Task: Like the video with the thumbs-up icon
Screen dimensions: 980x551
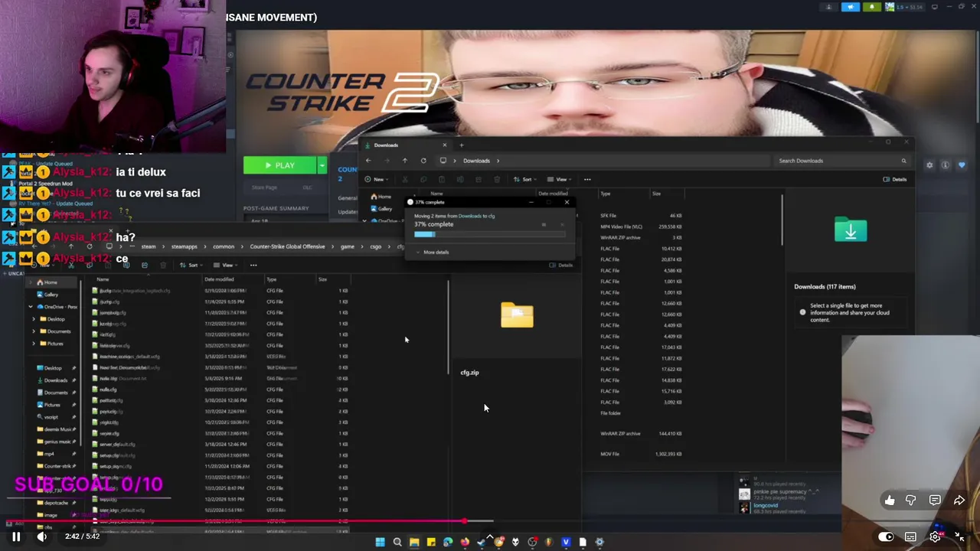Action: click(x=889, y=500)
